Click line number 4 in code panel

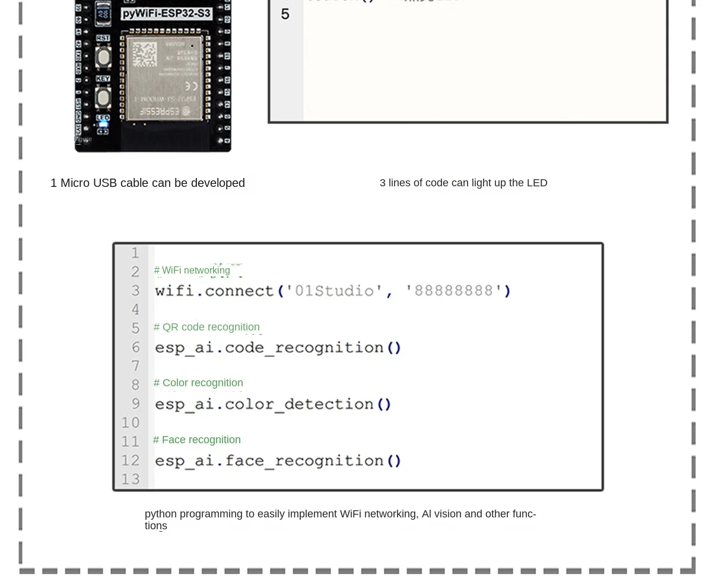tap(135, 309)
